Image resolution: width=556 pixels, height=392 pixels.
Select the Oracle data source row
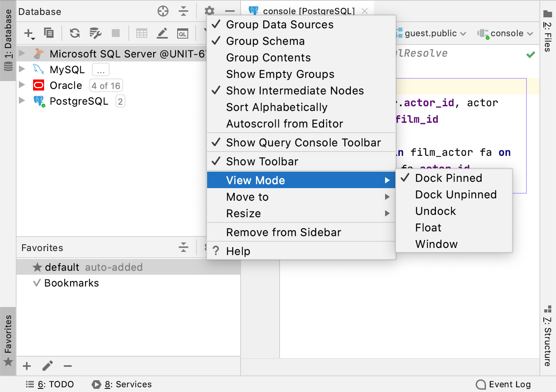111,85
